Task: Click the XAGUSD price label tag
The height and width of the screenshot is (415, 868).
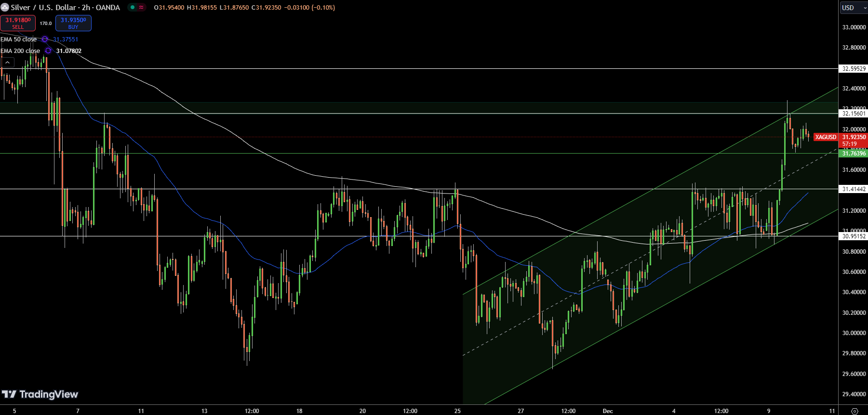Action: [x=826, y=137]
